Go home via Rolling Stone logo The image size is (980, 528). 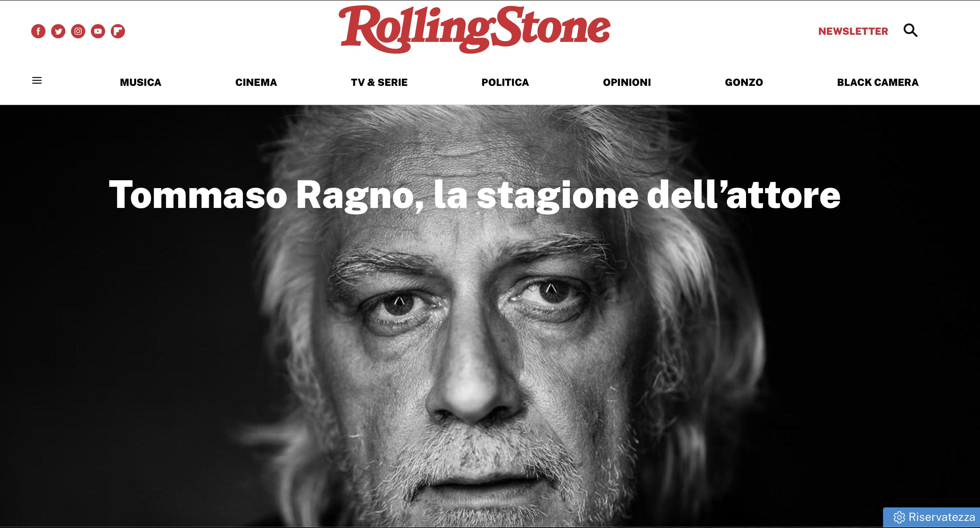coord(475,29)
